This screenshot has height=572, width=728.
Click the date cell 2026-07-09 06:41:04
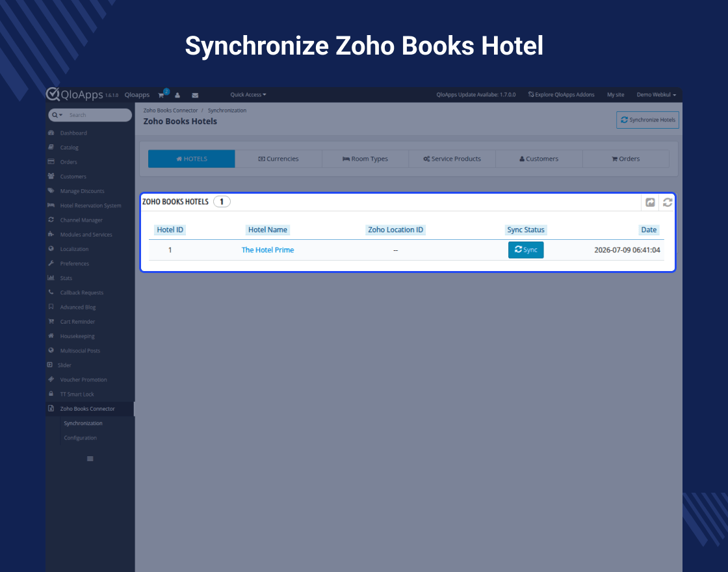[627, 250]
